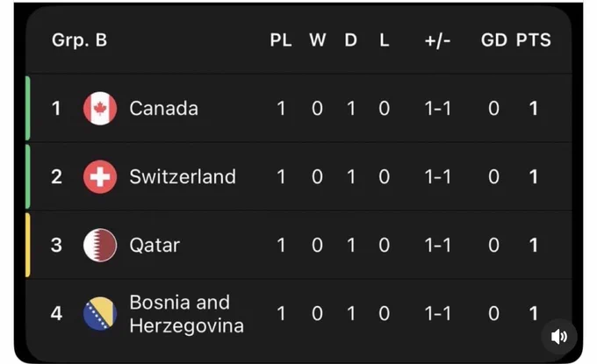Click the L column header
The image size is (597, 364).
click(385, 40)
